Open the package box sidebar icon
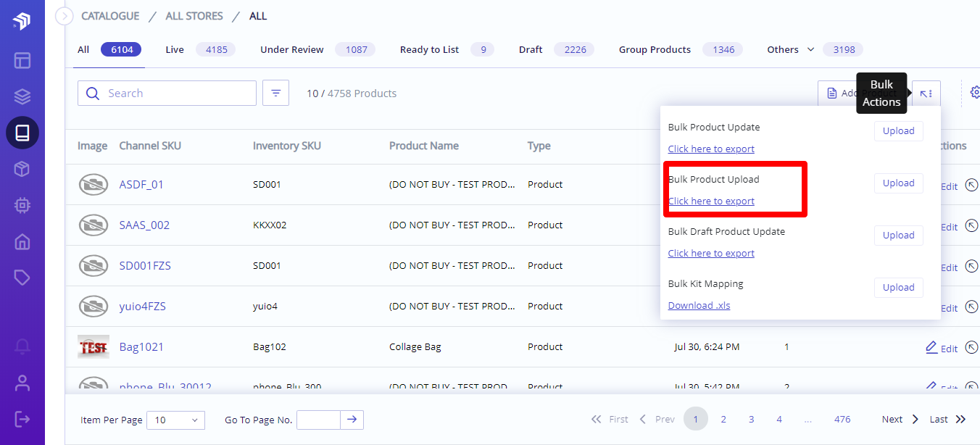Viewport: 980px width, 445px height. (x=22, y=169)
